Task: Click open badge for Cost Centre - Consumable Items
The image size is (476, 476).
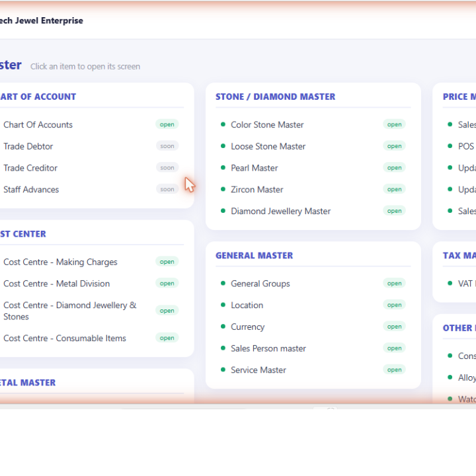Action: (x=167, y=338)
